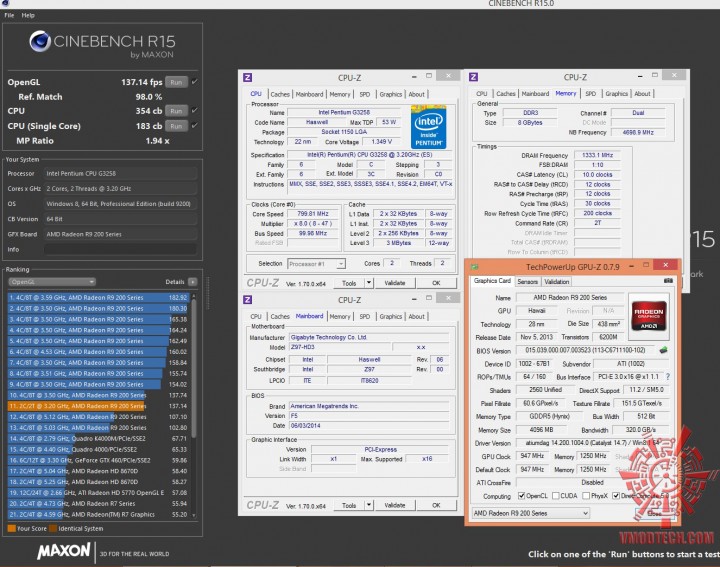This screenshot has width=720, height=567.
Task: Click the Radeon Graphics logo in GPU-Z
Action: (x=648, y=314)
